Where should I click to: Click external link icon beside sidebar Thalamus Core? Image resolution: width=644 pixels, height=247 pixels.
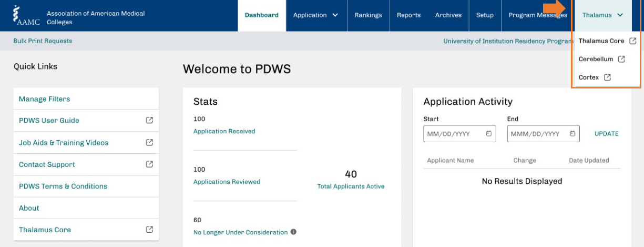coord(149,230)
